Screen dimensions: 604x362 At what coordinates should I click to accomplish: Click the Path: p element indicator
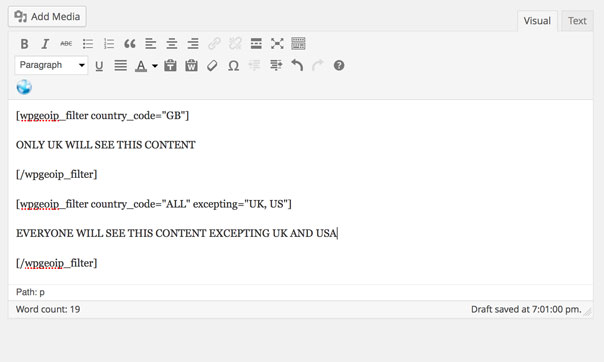[30, 292]
